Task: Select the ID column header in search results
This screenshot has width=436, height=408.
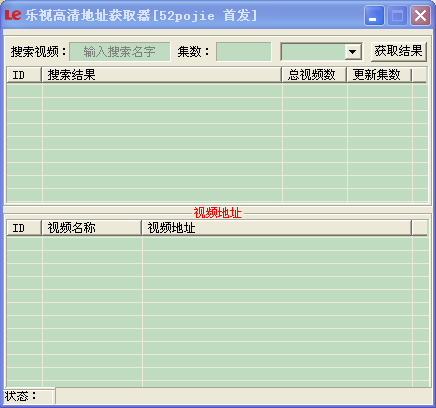Action: point(24,75)
